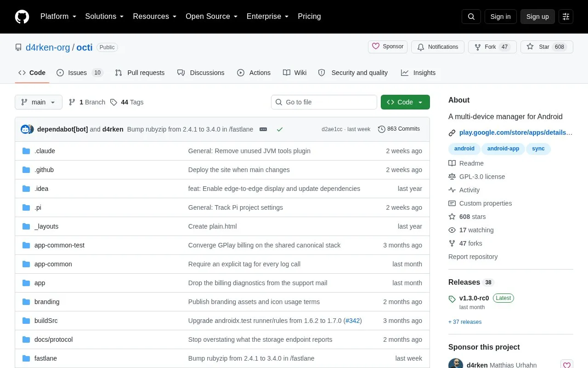The width and height of the screenshot is (588, 368).
Task: Open the search magnifier button
Action: click(471, 17)
